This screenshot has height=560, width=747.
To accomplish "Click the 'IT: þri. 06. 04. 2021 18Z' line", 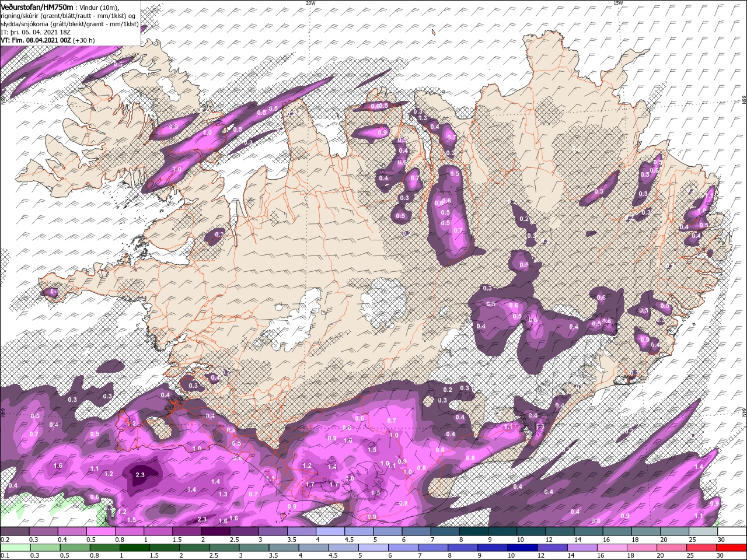I will tap(36, 32).
